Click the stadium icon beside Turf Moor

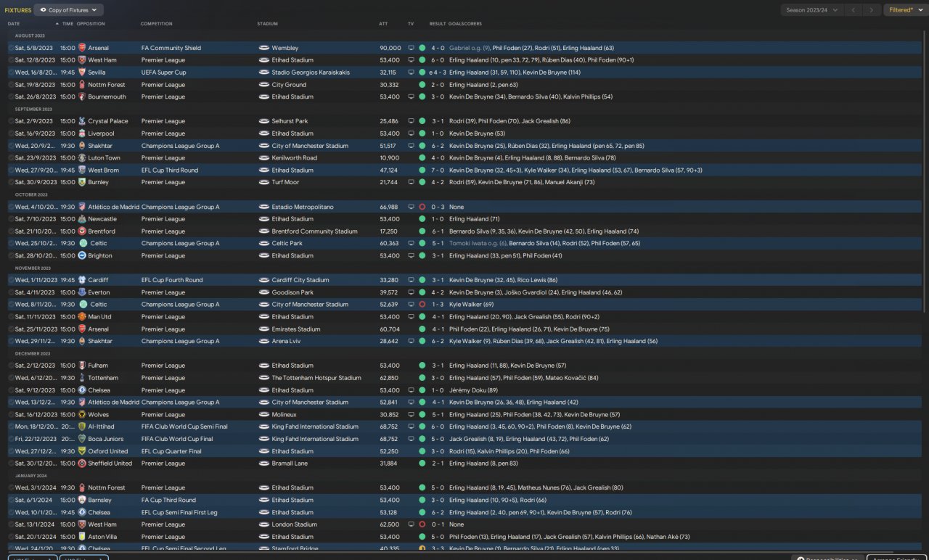coord(264,182)
